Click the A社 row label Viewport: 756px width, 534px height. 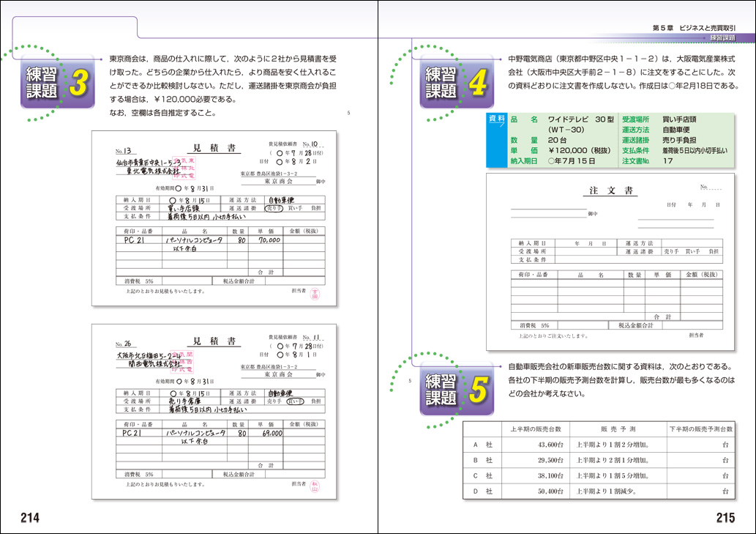tap(482, 445)
